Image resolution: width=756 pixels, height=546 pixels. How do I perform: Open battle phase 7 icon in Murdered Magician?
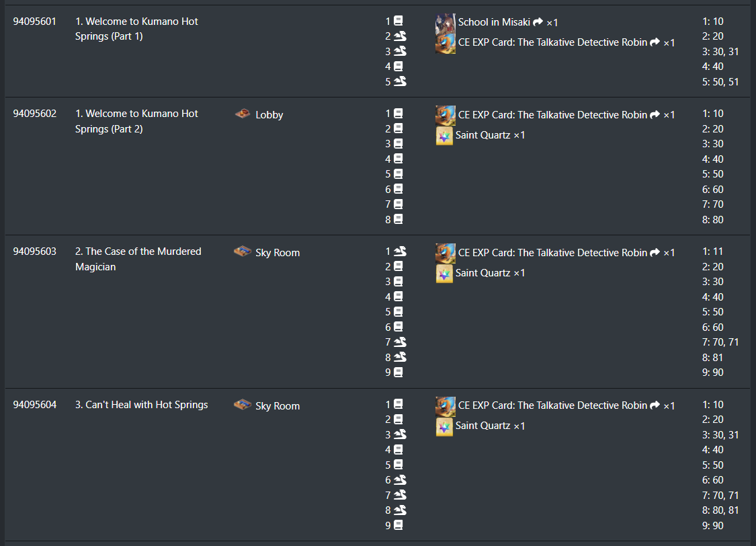[x=401, y=342]
